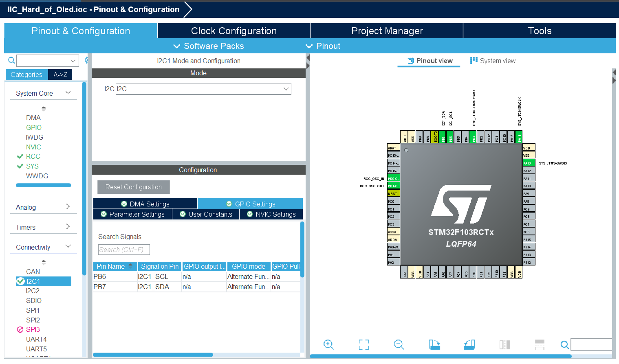Screen dimensions: 619x364
Task: Switch to Clock Configuration tab
Action: point(234,31)
